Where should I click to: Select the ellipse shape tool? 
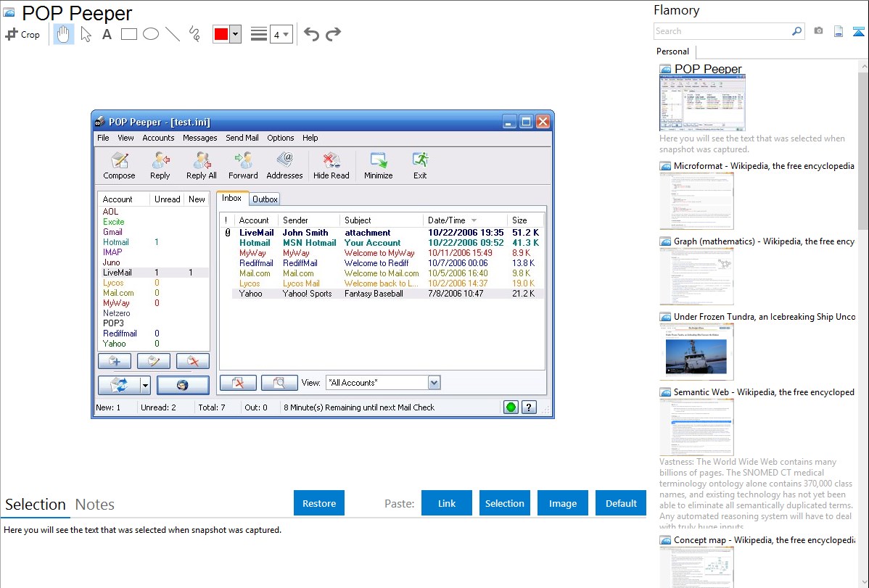point(151,34)
